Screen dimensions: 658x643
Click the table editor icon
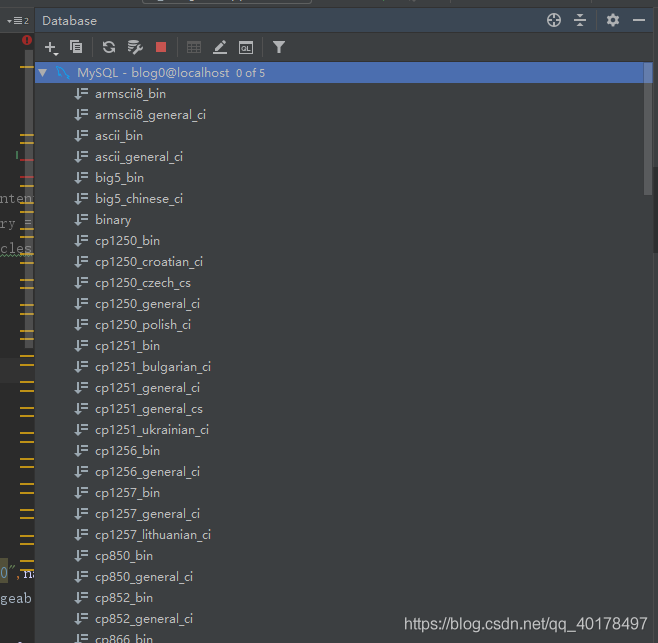(194, 47)
